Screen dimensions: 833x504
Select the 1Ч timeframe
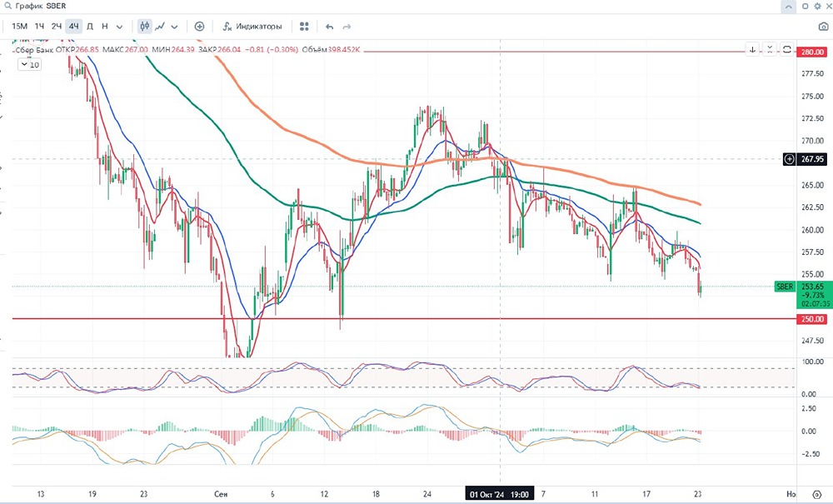click(40, 26)
